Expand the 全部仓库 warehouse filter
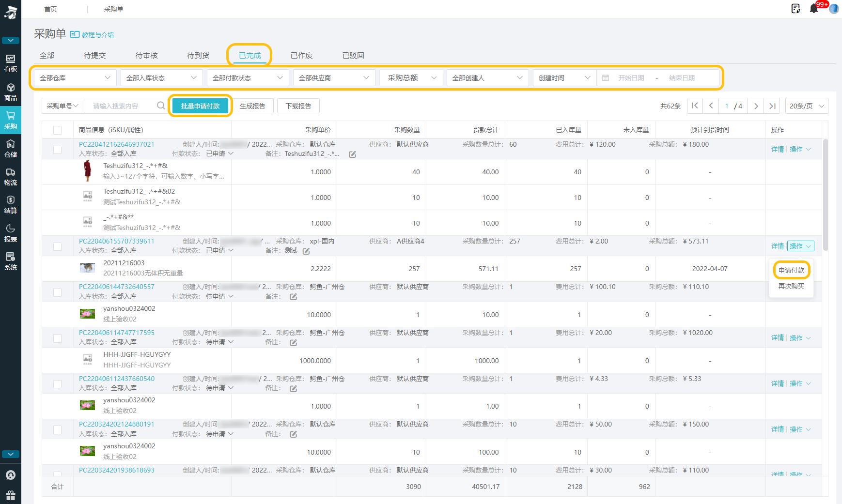The height and width of the screenshot is (504, 842). (75, 77)
